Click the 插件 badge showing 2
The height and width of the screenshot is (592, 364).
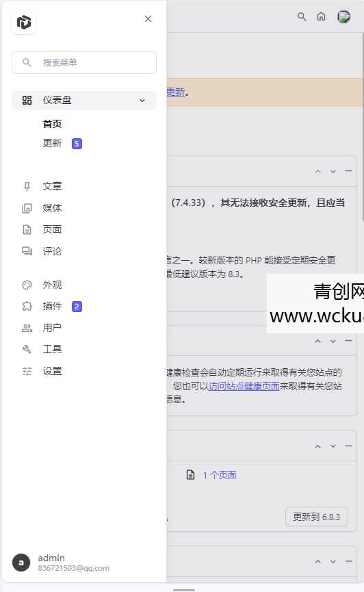point(77,307)
